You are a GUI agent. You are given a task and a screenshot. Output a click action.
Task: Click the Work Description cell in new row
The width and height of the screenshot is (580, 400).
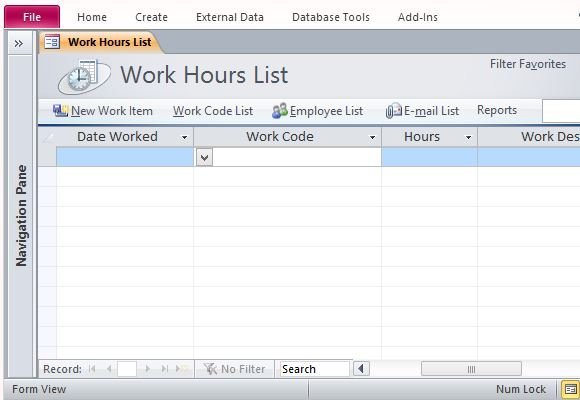pos(529,157)
